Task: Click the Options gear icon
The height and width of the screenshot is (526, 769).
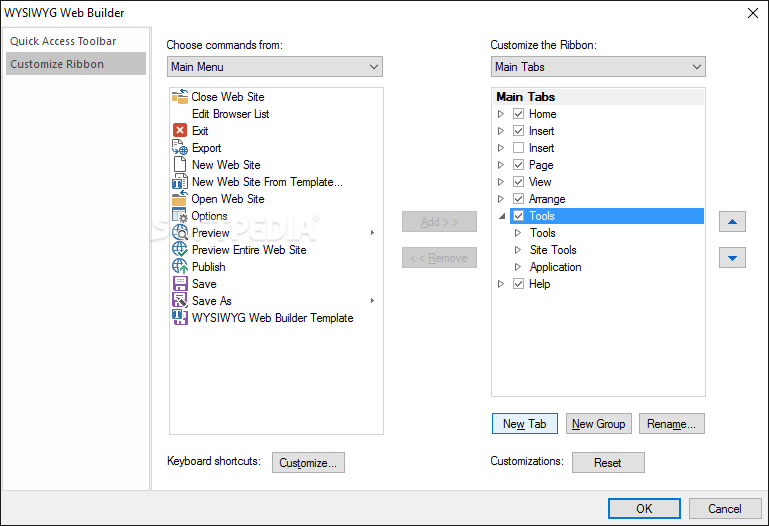Action: click(x=180, y=216)
